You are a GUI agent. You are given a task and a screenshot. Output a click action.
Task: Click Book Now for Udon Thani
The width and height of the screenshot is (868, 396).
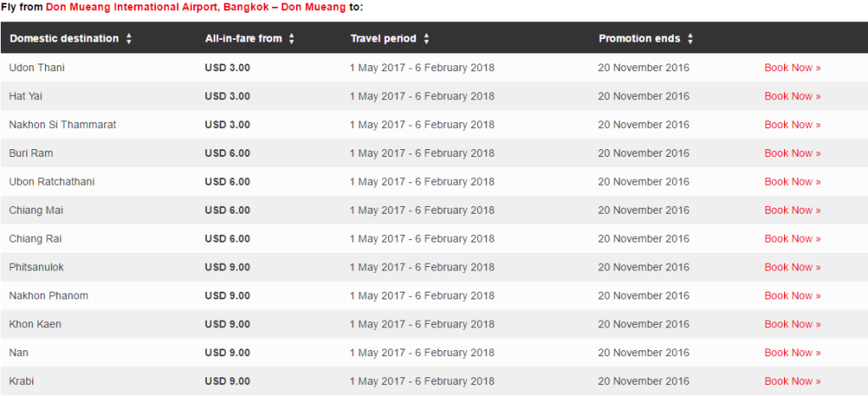point(792,68)
